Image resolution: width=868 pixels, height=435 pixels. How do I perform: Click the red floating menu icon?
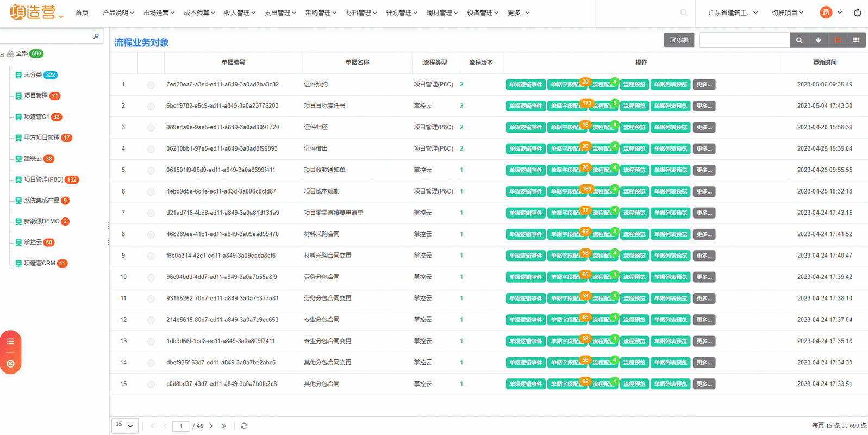10,341
